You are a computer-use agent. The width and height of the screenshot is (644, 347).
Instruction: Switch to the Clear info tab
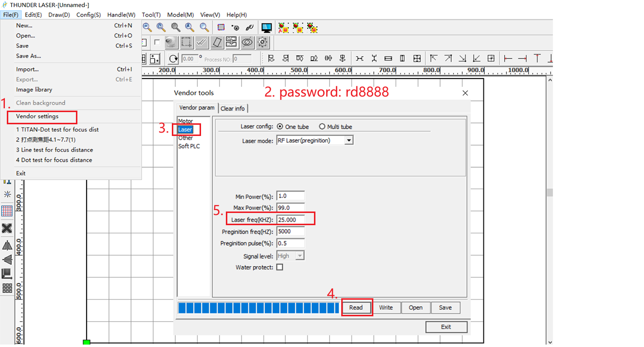(233, 108)
